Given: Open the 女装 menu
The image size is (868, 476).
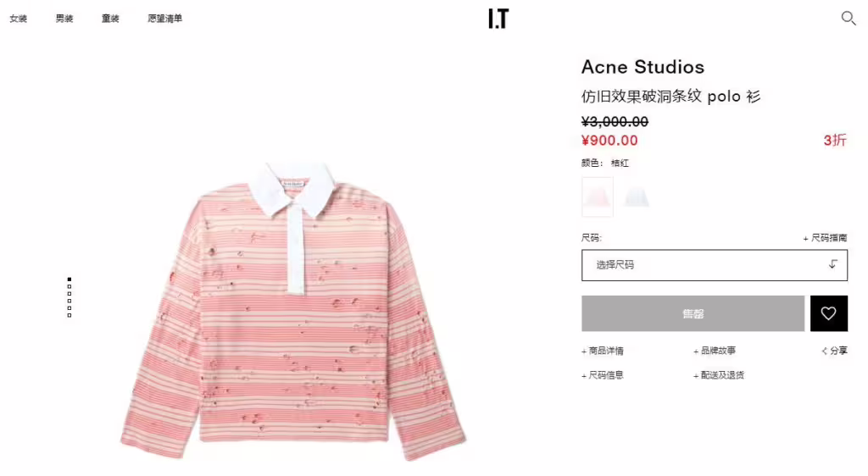Looking at the screenshot, I should point(19,19).
